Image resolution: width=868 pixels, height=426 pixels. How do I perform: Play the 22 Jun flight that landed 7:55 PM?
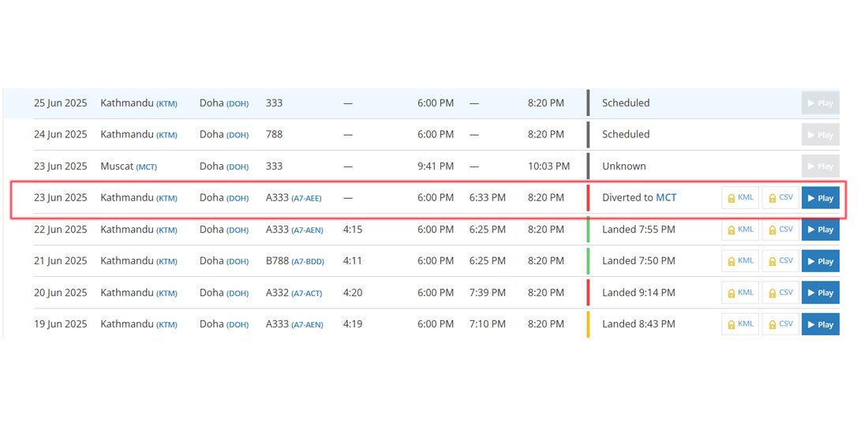(821, 230)
